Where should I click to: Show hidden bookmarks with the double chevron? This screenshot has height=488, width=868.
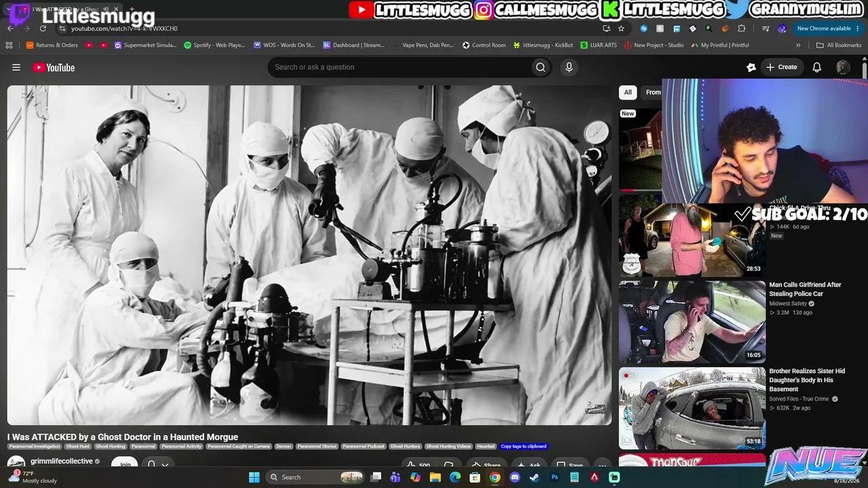(798, 45)
